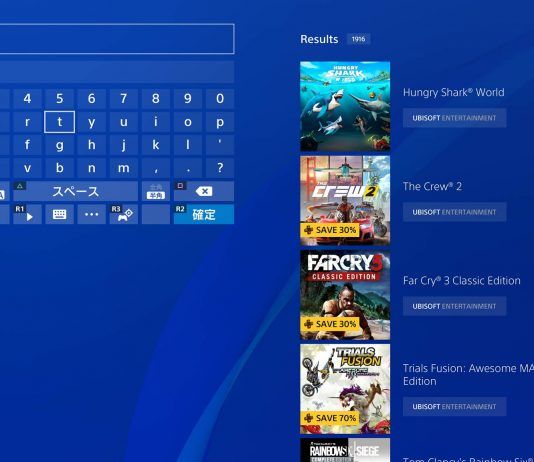Click the 1916 results count badge
534x462 pixels.
[x=358, y=39]
